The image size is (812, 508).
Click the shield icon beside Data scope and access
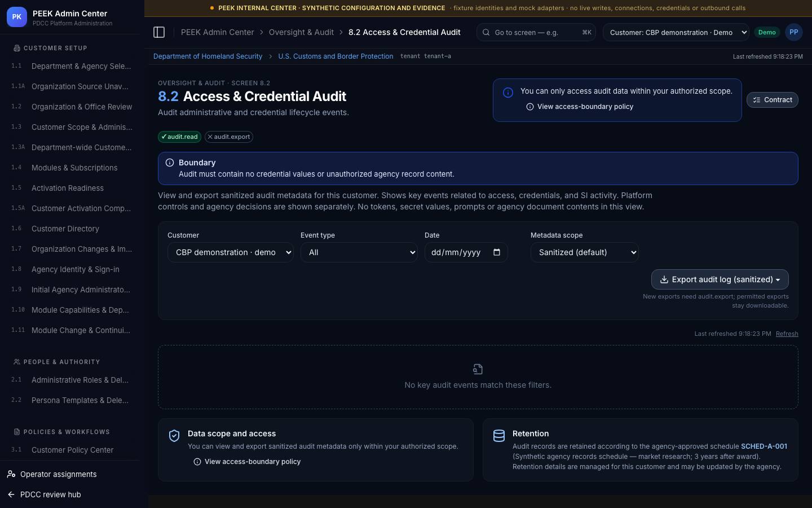coord(174,435)
